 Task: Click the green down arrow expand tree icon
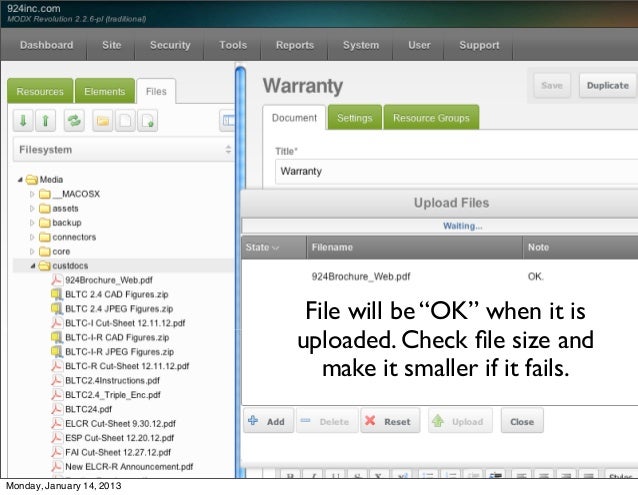pyautogui.click(x=23, y=120)
